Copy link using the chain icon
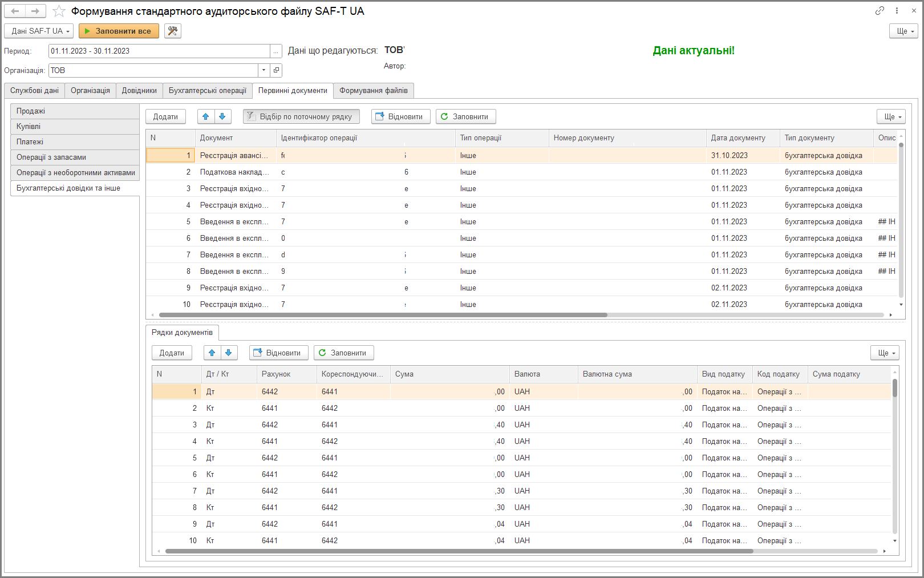924x578 pixels. pos(880,11)
